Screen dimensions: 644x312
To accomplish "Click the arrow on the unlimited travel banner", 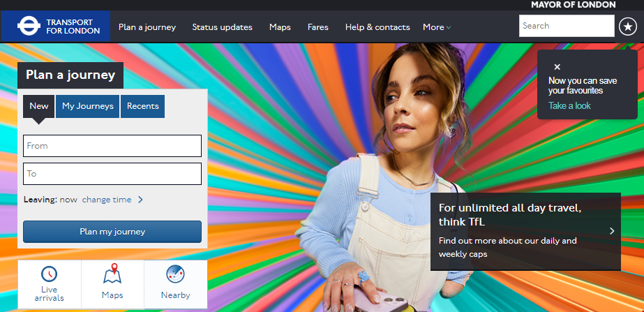I will point(611,231).
